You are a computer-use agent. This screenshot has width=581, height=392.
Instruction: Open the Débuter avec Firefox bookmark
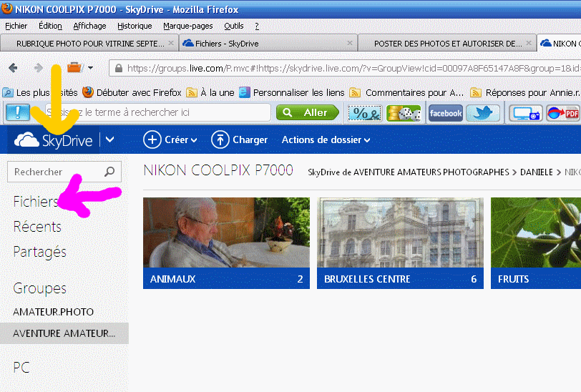[132, 92]
